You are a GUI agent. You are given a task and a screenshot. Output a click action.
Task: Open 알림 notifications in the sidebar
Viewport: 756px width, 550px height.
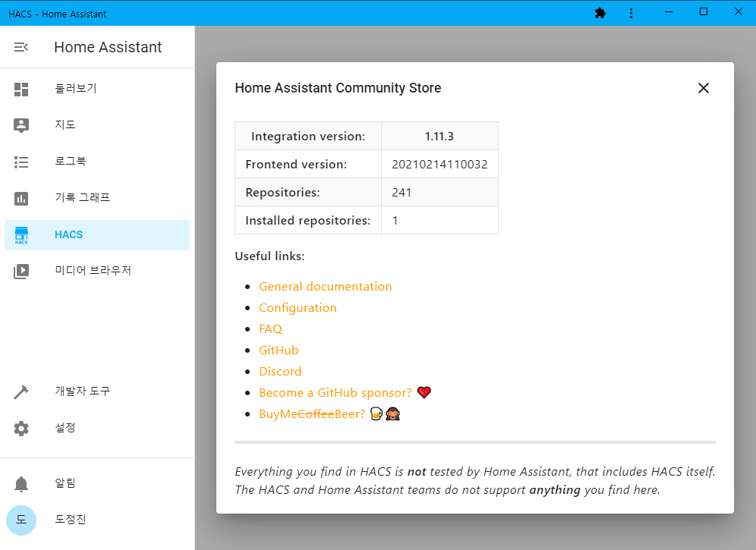97,483
